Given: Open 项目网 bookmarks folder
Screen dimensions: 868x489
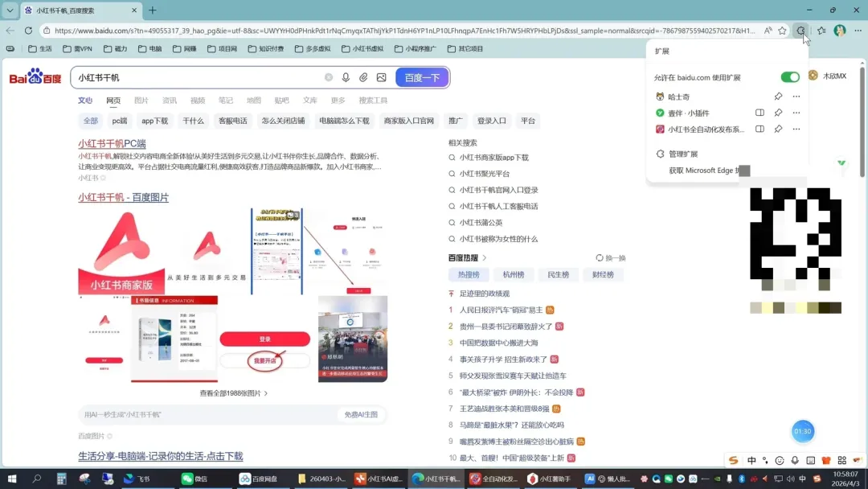Looking at the screenshot, I should coord(222,49).
